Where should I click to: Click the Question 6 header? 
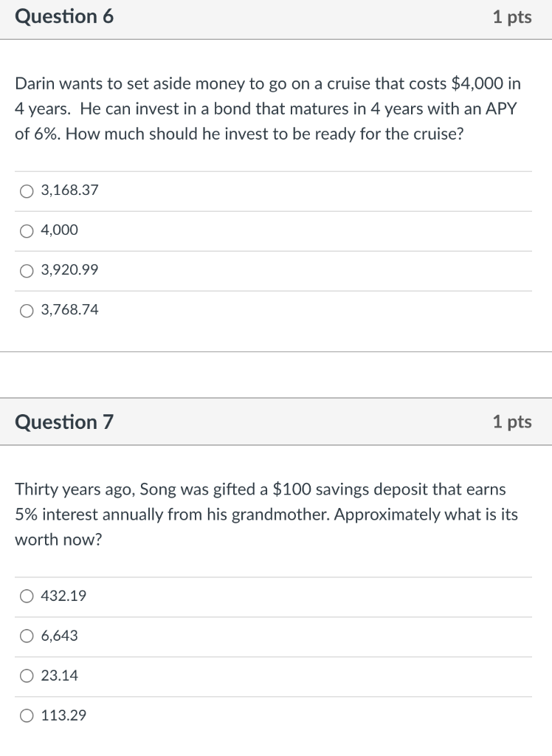tap(65, 17)
